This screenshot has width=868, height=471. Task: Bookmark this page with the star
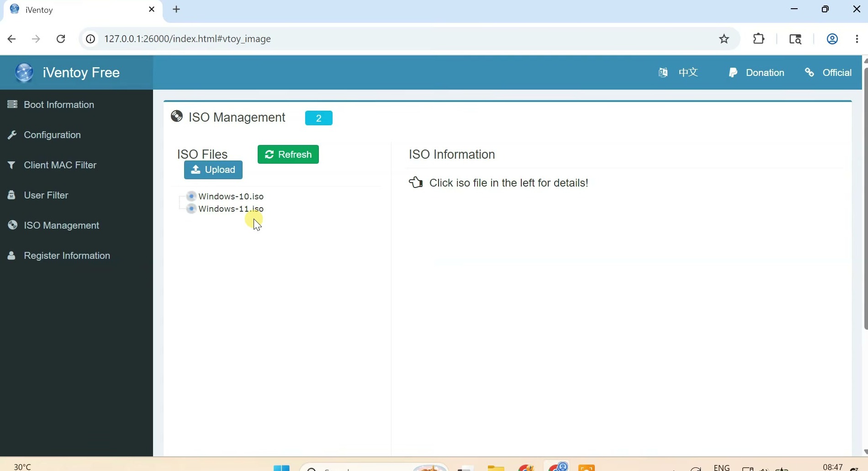[x=724, y=39]
